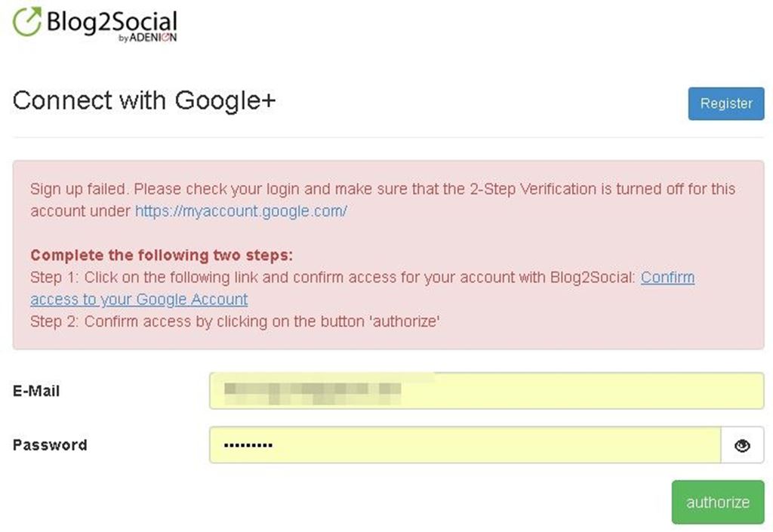Show the password with the eye icon

[x=742, y=446]
